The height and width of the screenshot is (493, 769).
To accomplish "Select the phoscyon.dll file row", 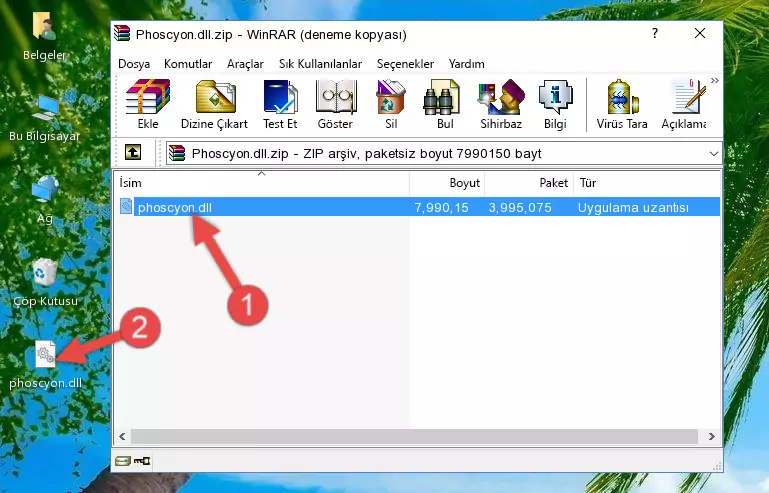I will pyautogui.click(x=418, y=207).
